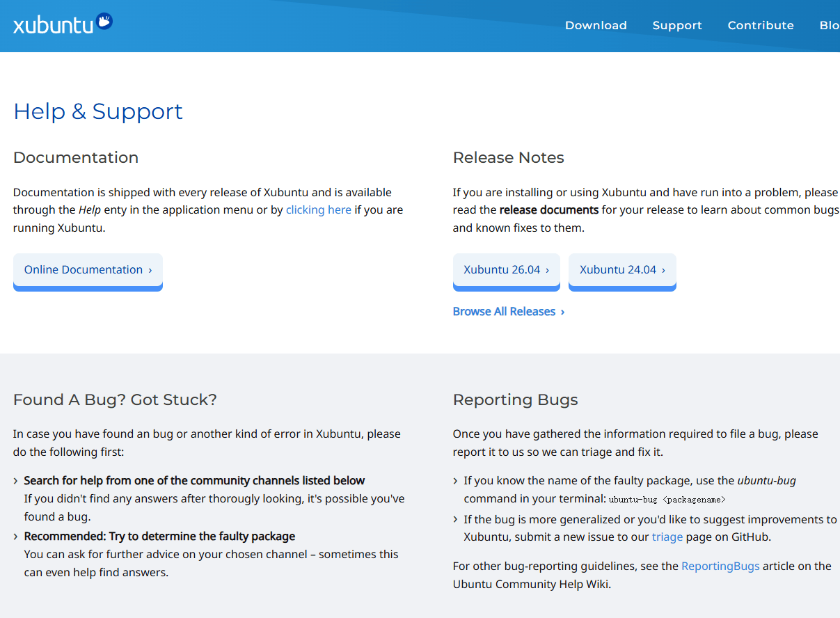The image size is (840, 618).
Task: Click the Release Notes section heading
Action: (x=509, y=157)
